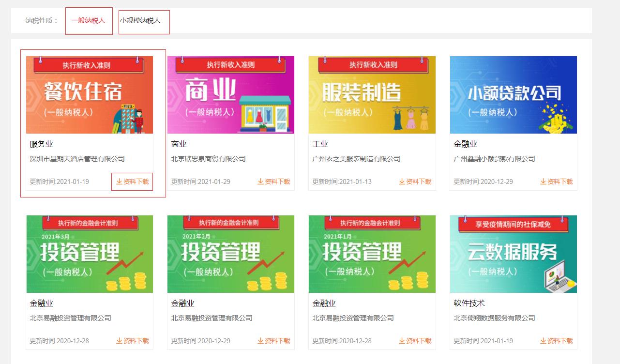Click the download icon on the 餐饮住宿 card
This screenshot has width=620, height=364.
pyautogui.click(x=119, y=182)
